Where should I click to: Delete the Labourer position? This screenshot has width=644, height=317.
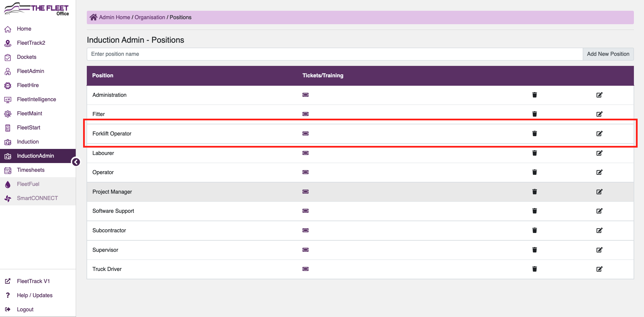point(534,153)
